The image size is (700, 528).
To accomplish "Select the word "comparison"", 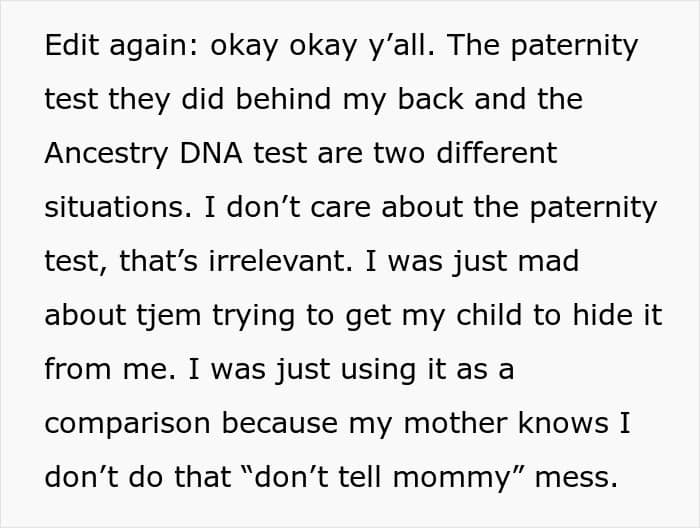I will coord(127,422).
